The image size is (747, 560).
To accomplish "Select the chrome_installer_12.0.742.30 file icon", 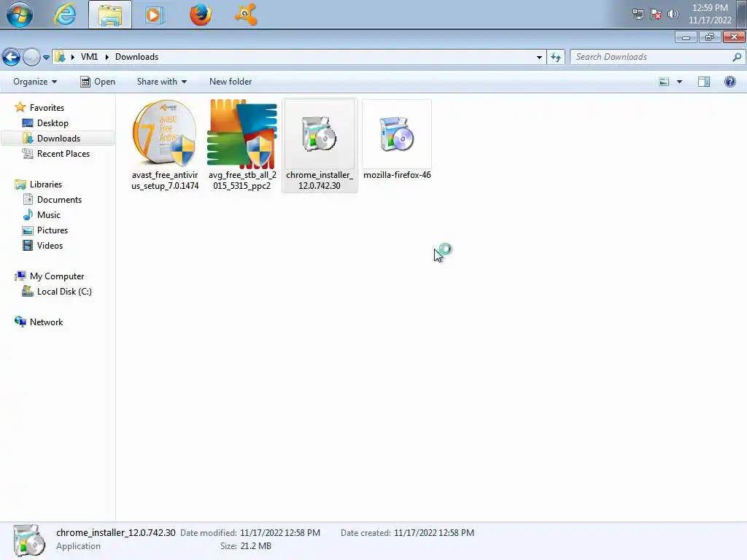I will point(320,134).
